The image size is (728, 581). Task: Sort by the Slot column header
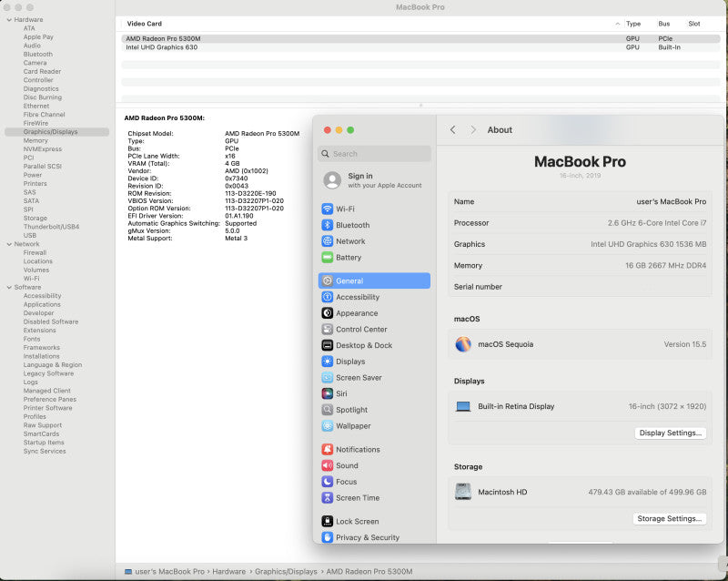694,24
